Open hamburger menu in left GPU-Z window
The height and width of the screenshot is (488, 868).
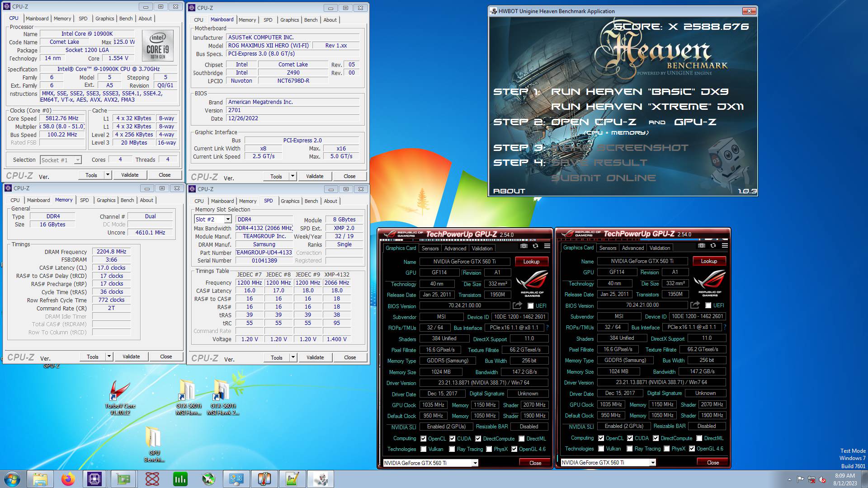(x=547, y=246)
